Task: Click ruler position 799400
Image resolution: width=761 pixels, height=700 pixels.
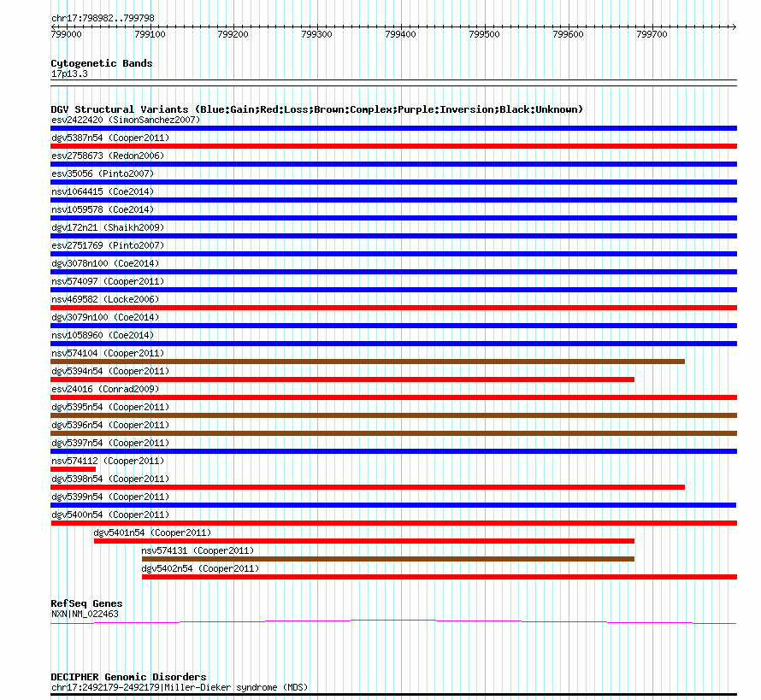Action: point(400,34)
